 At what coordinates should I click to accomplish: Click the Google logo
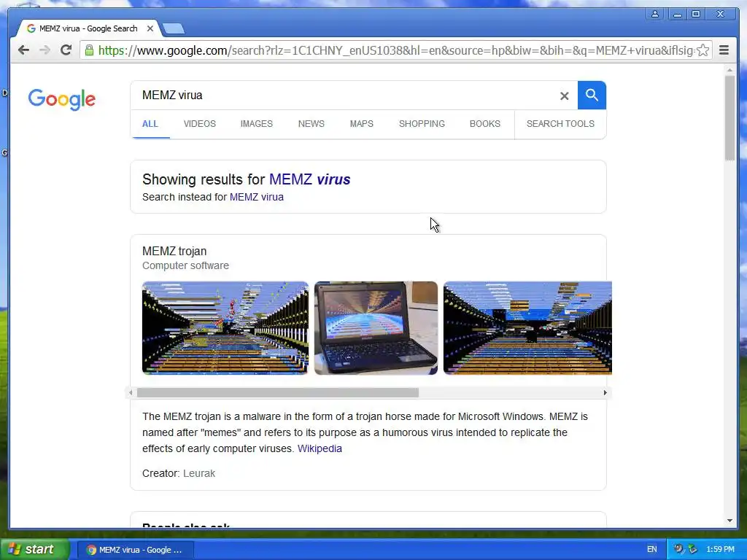pos(61,99)
